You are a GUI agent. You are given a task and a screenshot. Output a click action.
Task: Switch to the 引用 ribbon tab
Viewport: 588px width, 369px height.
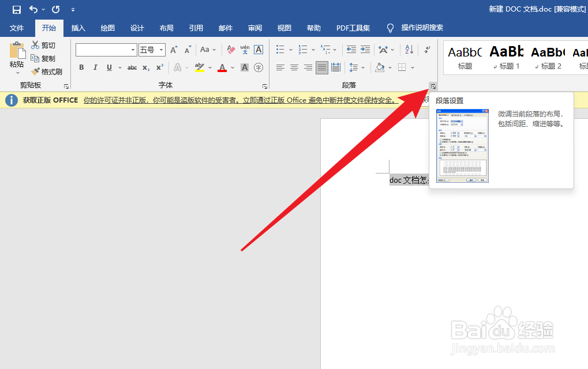coord(196,28)
